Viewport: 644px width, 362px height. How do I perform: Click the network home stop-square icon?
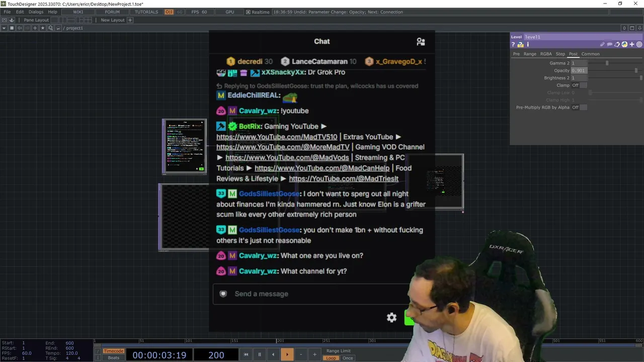pos(12,28)
